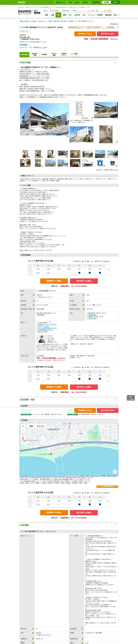Click Street View pegman on map

pyautogui.click(x=23, y=438)
